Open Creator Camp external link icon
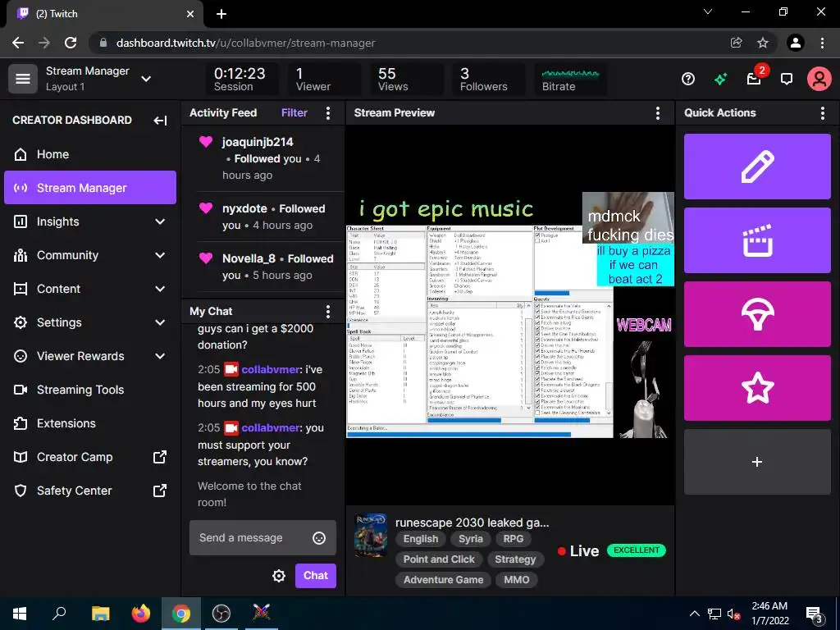 point(160,457)
